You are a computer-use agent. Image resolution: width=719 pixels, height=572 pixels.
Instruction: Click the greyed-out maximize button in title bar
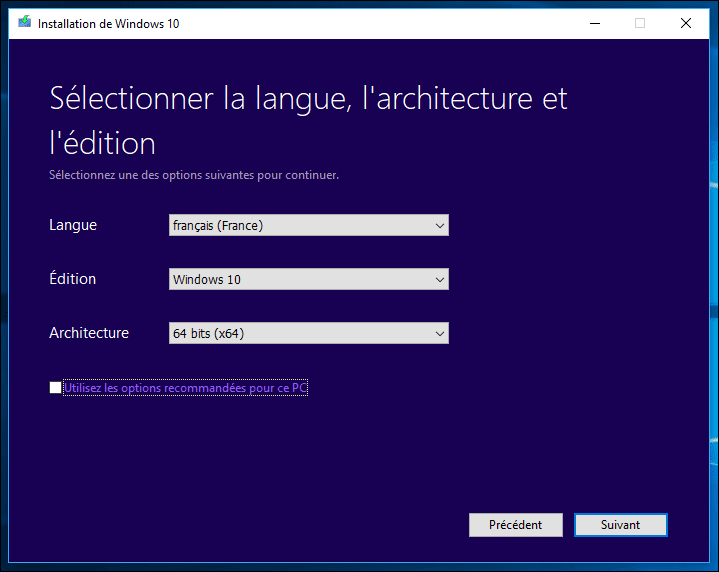point(640,23)
